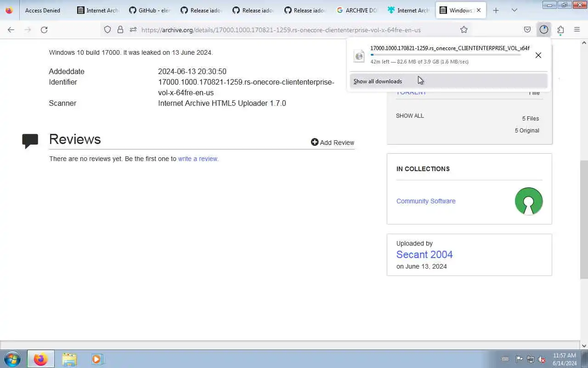
Task: Click the write a review link
Action: tap(198, 159)
